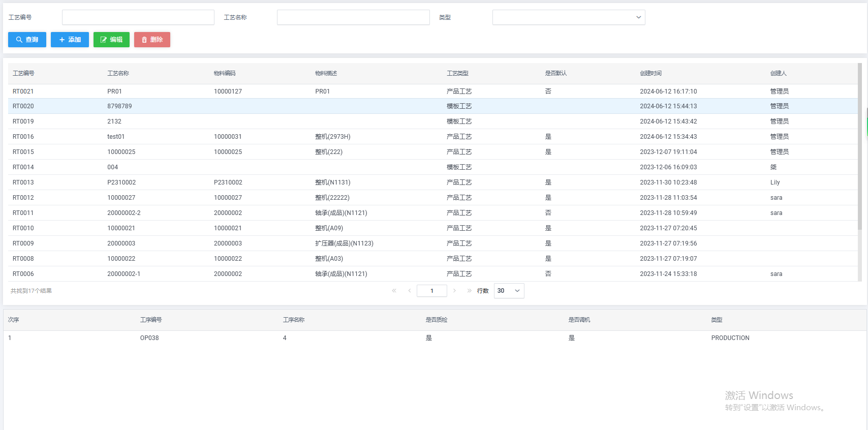Click the 查询 search button

[27, 40]
